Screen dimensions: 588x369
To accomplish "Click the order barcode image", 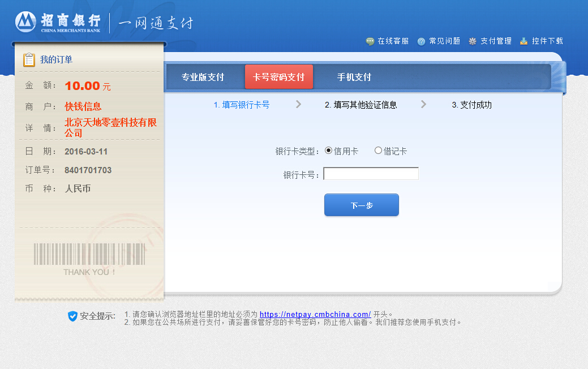I will [x=89, y=254].
